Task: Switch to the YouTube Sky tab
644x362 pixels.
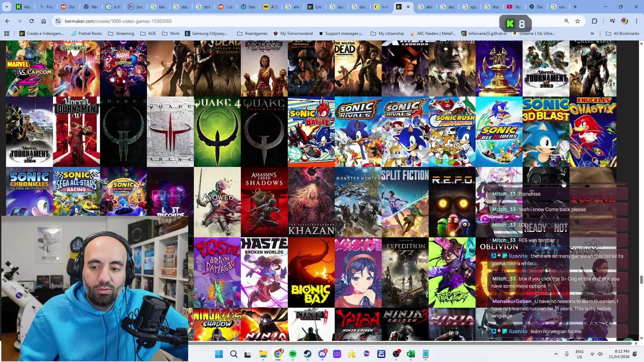Action: point(513,7)
